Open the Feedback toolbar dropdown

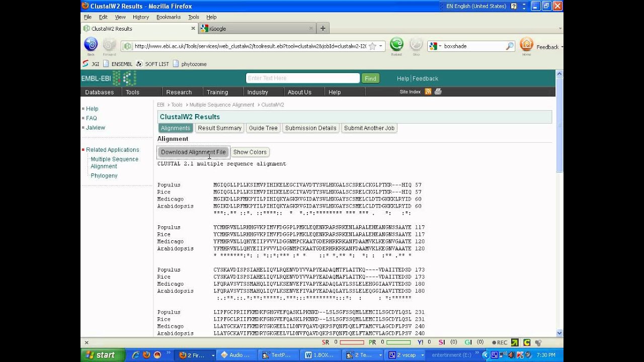(x=561, y=47)
